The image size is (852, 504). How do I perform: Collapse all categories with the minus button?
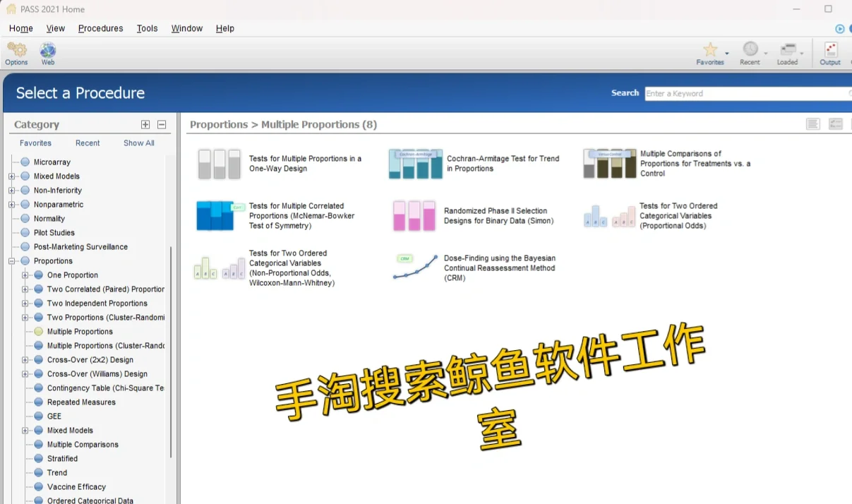click(x=162, y=124)
